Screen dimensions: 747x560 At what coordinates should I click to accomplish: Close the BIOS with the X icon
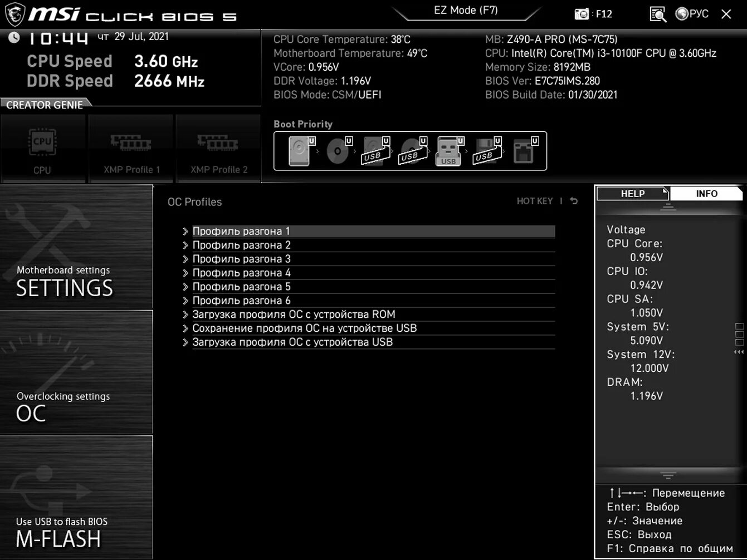(x=726, y=14)
